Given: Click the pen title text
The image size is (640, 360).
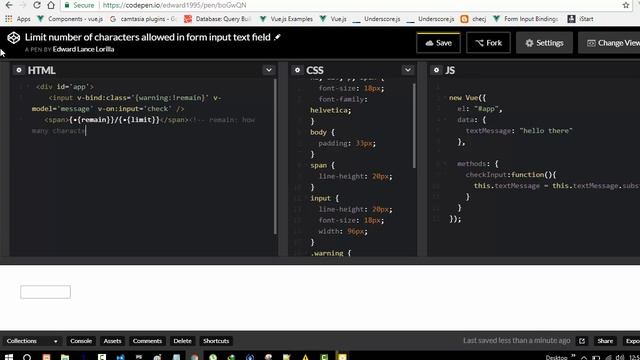Looking at the screenshot, I should pyautogui.click(x=148, y=37).
